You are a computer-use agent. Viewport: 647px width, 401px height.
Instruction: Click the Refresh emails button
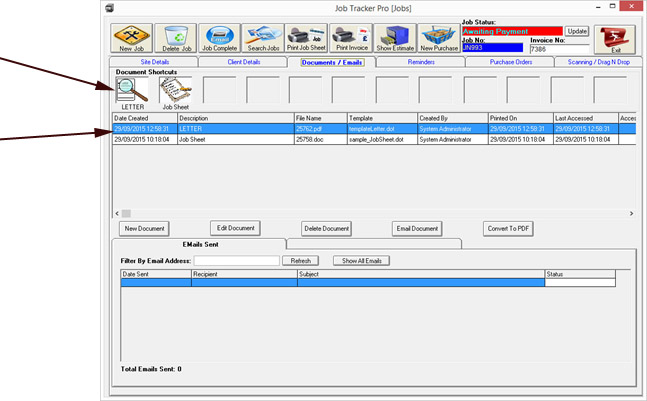300,261
